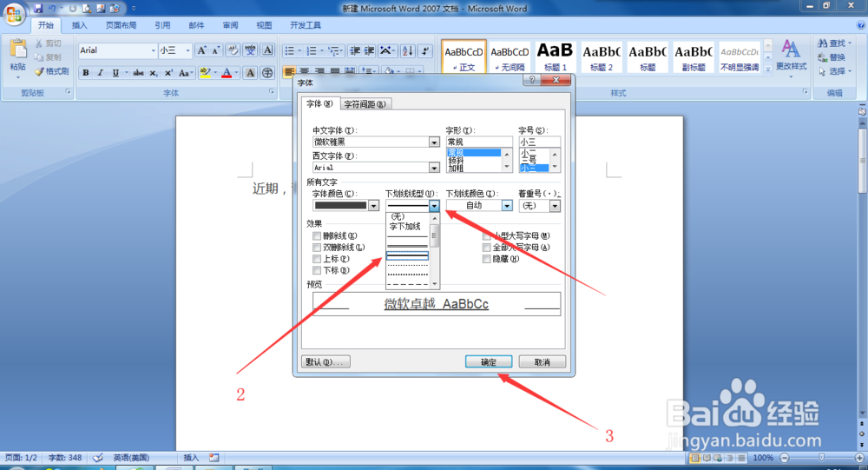Enable the strikethrough (删除线) checkbox

click(317, 236)
